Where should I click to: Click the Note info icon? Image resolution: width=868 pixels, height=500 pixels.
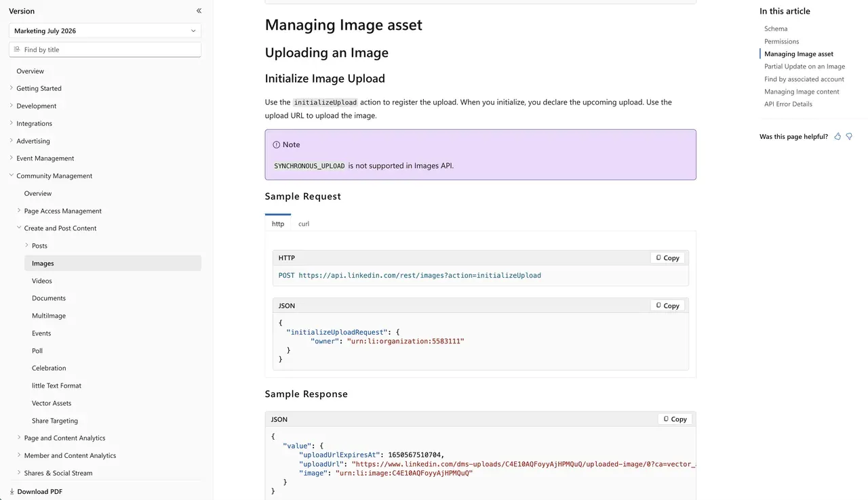click(276, 144)
